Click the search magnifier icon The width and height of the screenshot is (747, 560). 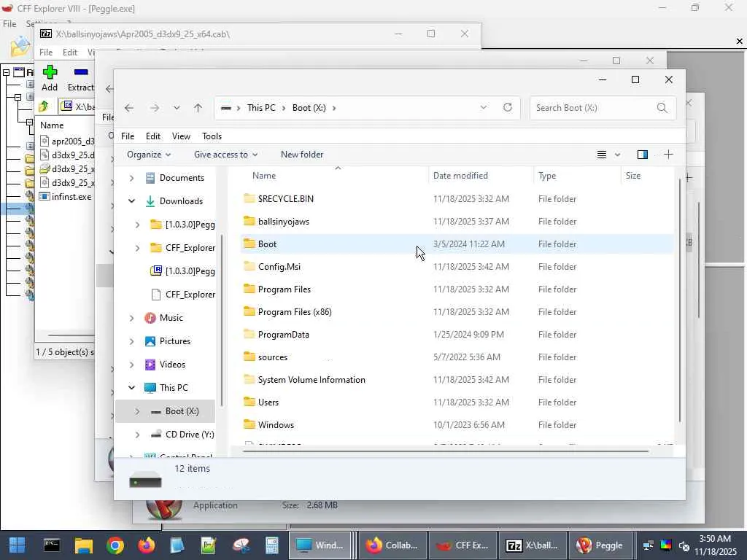(662, 108)
